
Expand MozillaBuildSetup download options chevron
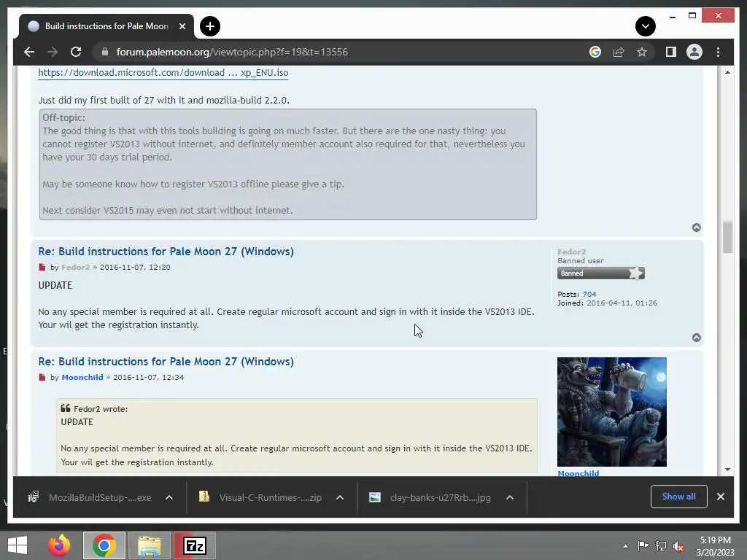pyautogui.click(x=169, y=497)
